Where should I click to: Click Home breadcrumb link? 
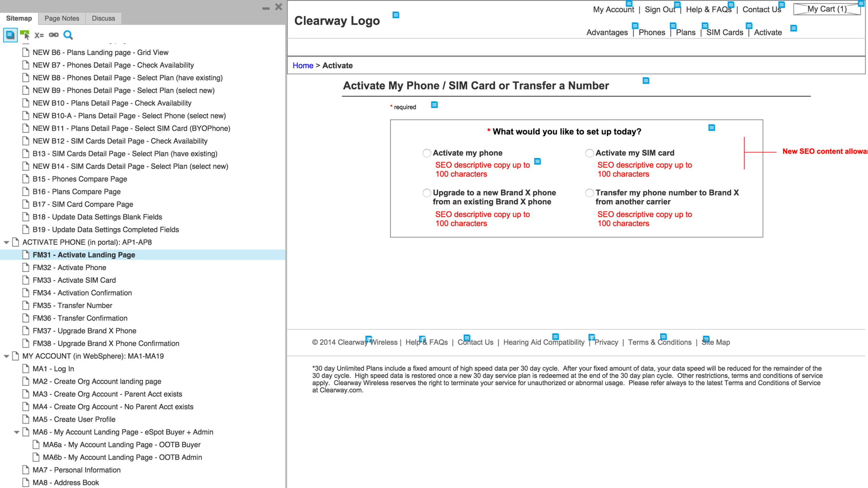303,65
